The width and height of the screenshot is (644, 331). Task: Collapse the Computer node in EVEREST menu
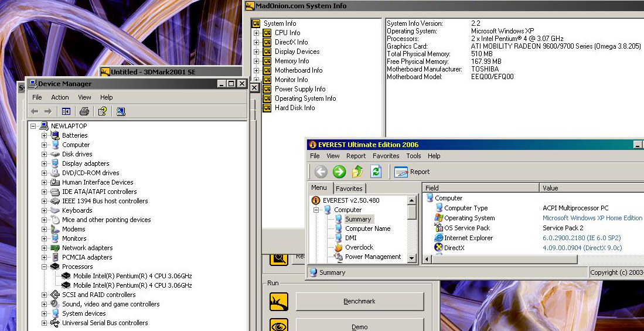pyautogui.click(x=316, y=210)
